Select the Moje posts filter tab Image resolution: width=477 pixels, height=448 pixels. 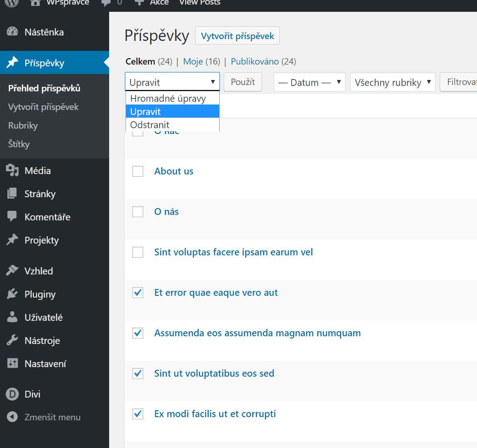[x=193, y=61]
